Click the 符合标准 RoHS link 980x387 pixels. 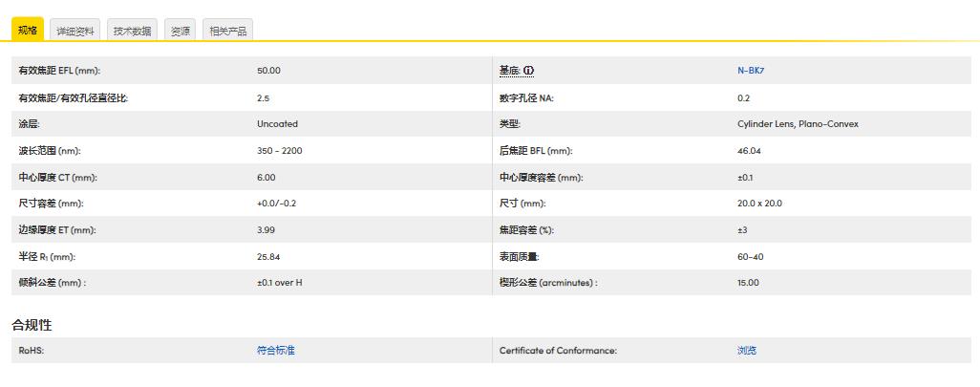(276, 351)
